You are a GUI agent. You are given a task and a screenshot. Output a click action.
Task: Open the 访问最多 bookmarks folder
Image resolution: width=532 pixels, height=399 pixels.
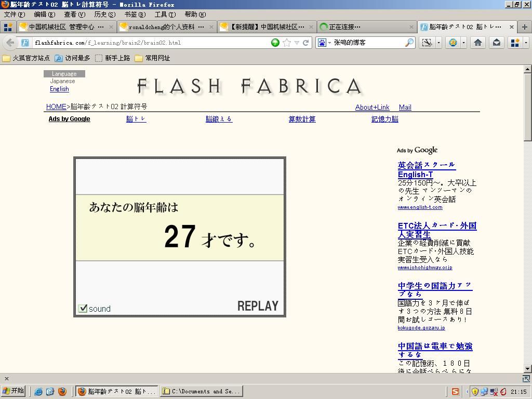coord(73,58)
